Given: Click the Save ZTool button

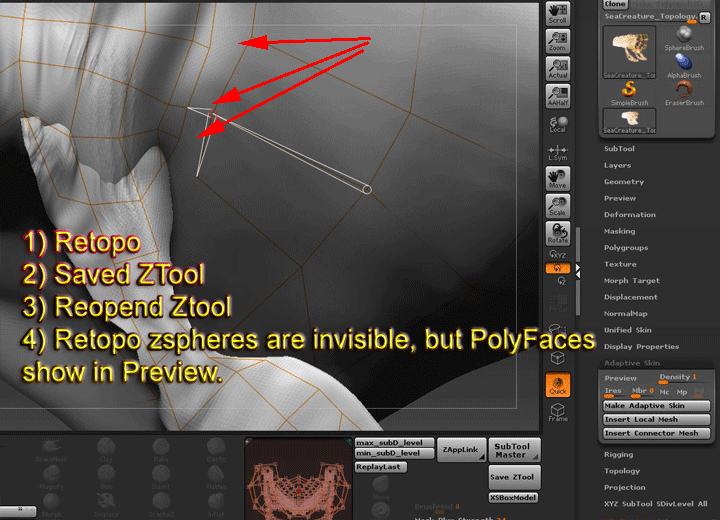Looking at the screenshot, I should tap(514, 477).
